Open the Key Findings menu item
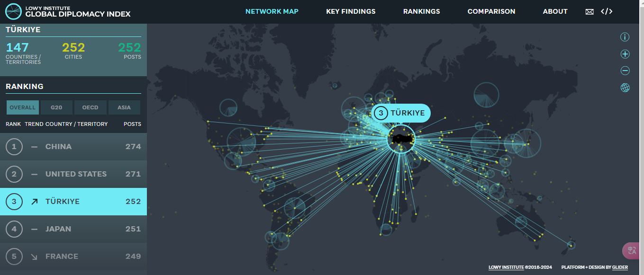Viewport: 644px width, 275px height. (x=351, y=11)
